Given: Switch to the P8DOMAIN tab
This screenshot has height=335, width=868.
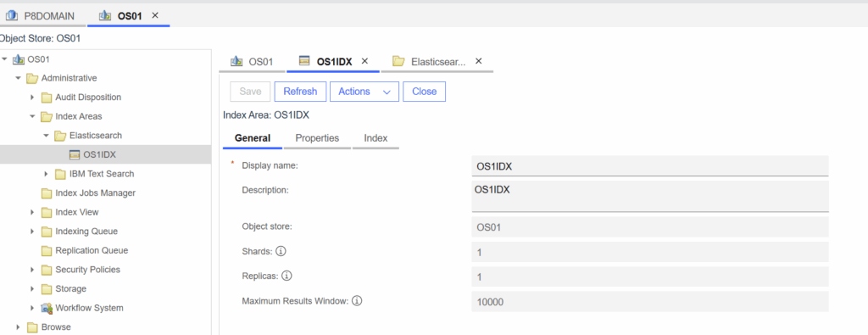Looking at the screenshot, I should (43, 16).
